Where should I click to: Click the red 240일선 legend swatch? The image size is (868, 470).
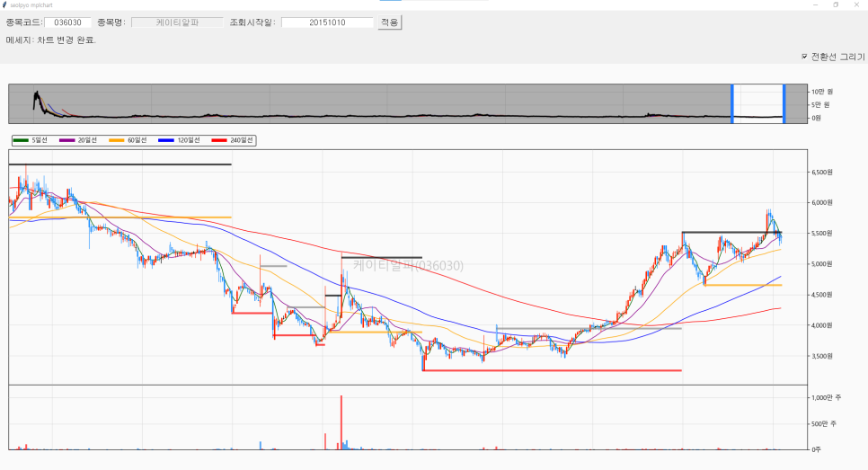click(x=219, y=140)
